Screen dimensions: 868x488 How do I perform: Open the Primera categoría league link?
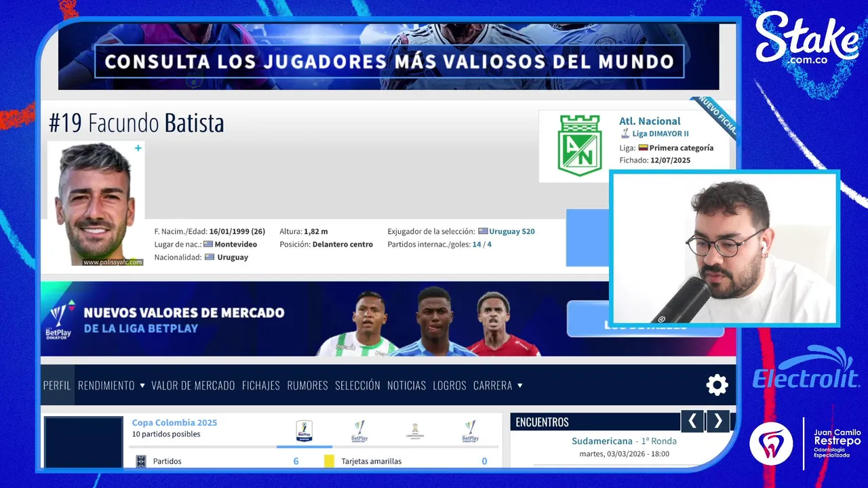(x=682, y=148)
